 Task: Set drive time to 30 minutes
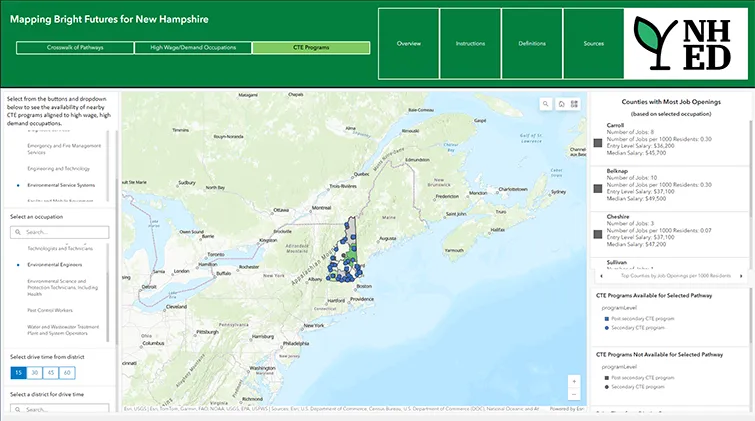tap(35, 373)
